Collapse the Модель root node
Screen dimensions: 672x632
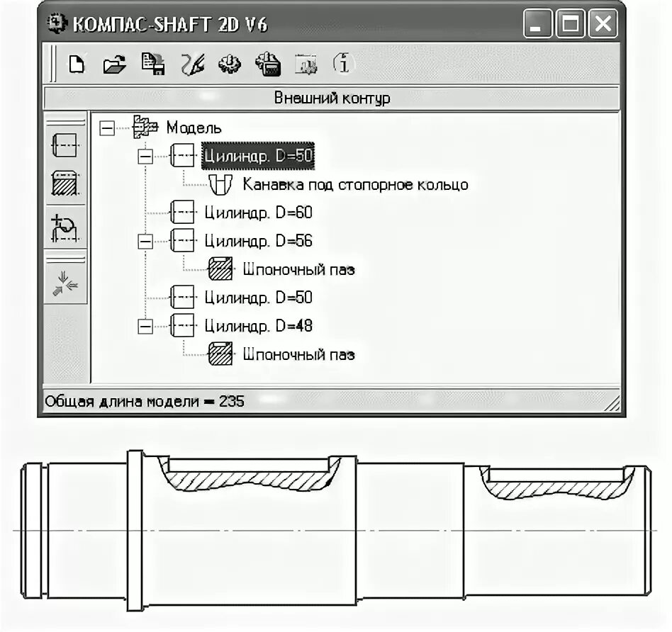point(107,128)
